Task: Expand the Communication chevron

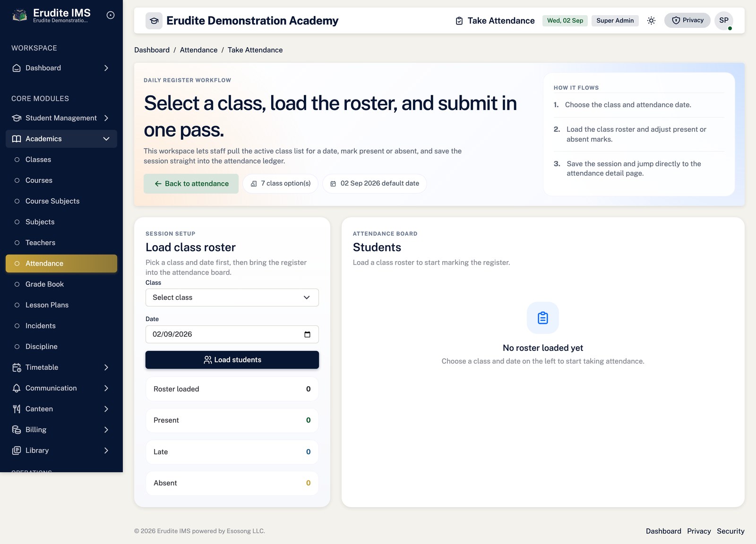Action: click(106, 388)
